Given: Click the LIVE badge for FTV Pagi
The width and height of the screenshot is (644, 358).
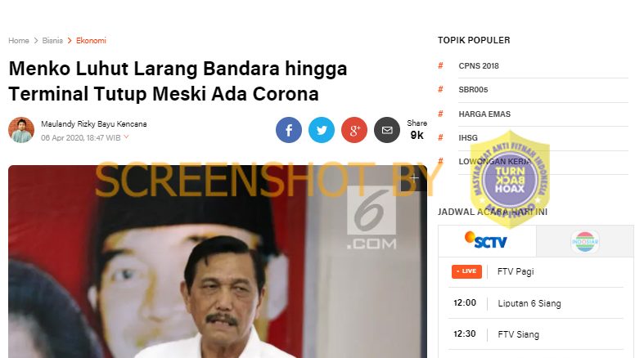Looking at the screenshot, I should click(x=466, y=271).
